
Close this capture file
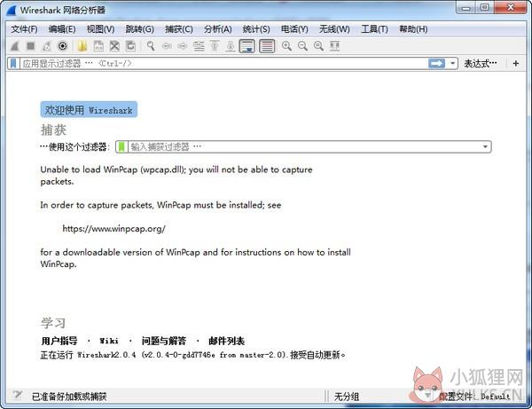point(114,46)
